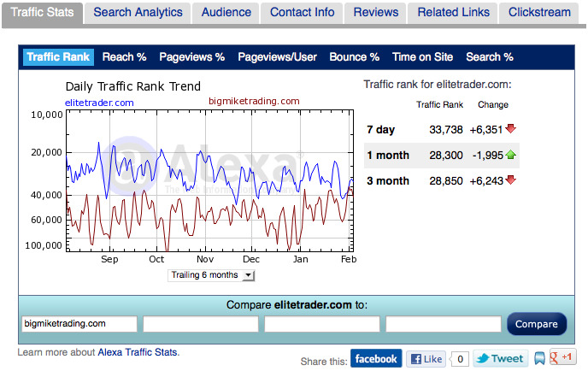
Task: Click the Jan label on chart axis
Action: [300, 259]
